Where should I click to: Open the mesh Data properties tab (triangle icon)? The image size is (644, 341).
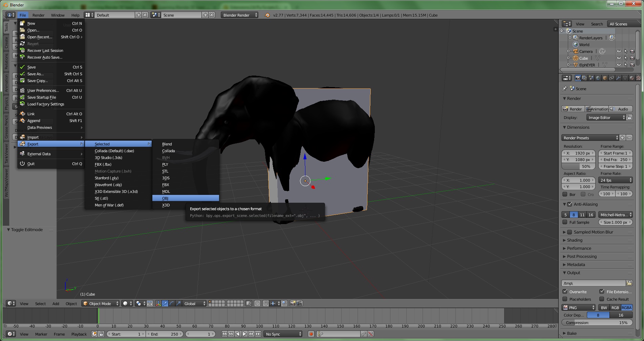coord(625,78)
